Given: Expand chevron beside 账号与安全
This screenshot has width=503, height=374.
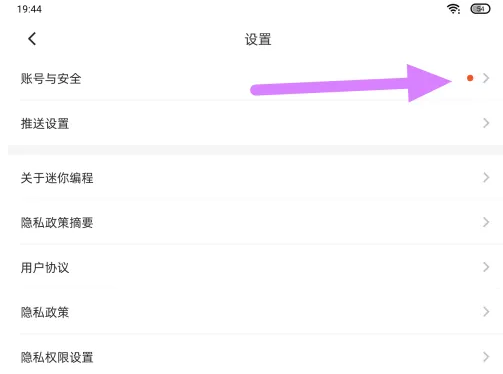Looking at the screenshot, I should pos(486,78).
